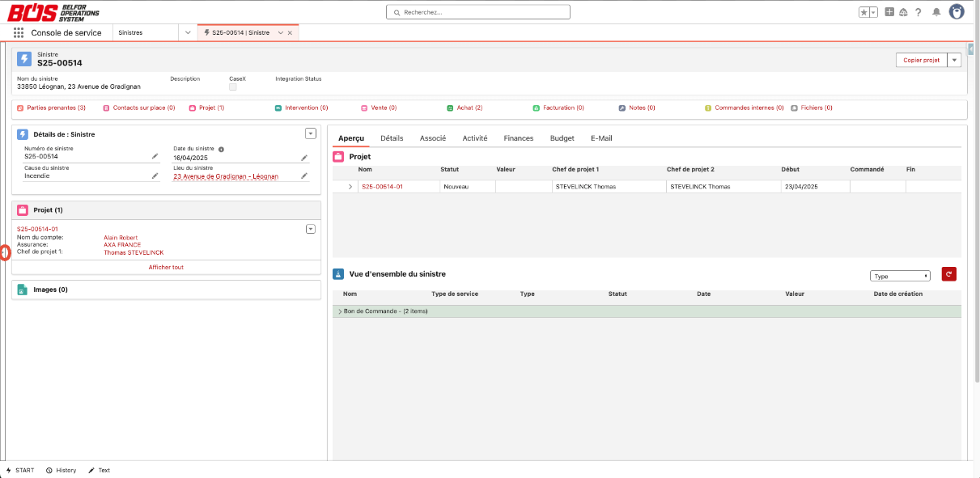Close the S25-00514 Sinistre tab

(290, 33)
